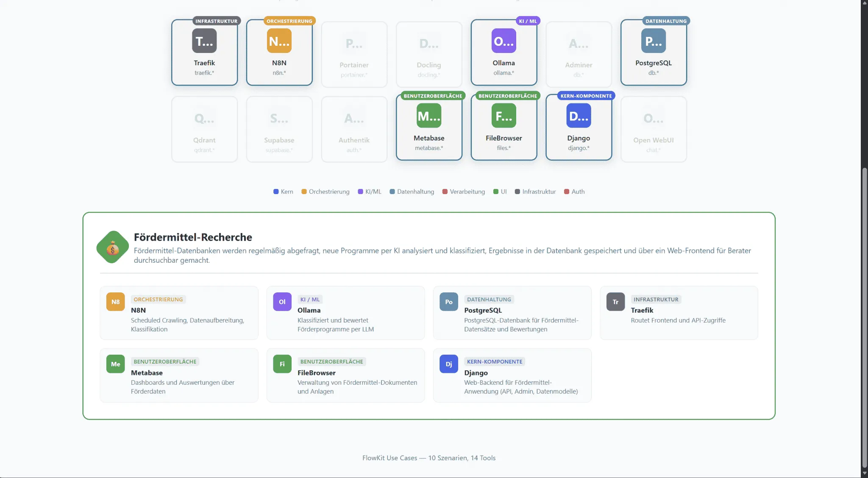Click the files.* subdomain text
Screen dimensions: 868x478
(504, 148)
